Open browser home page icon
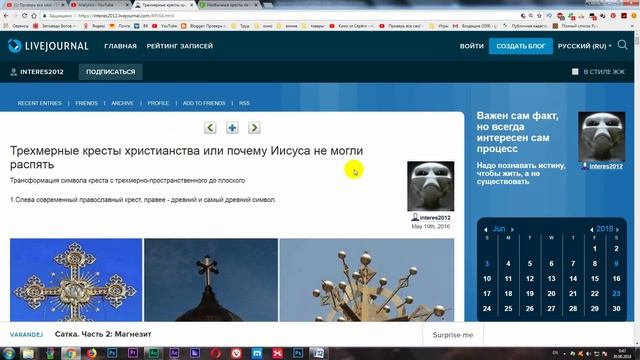Image resolution: width=640 pixels, height=360 pixels. click(x=34, y=16)
